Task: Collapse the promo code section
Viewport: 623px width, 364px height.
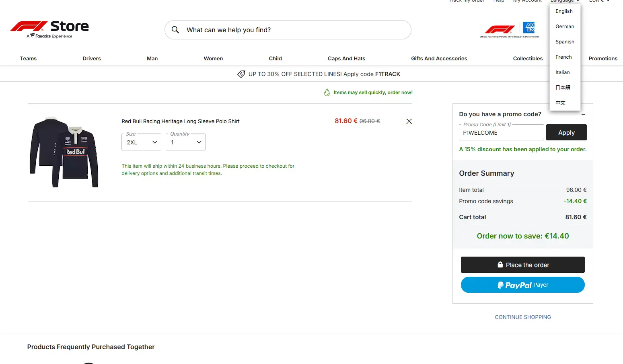Action: 583,114
